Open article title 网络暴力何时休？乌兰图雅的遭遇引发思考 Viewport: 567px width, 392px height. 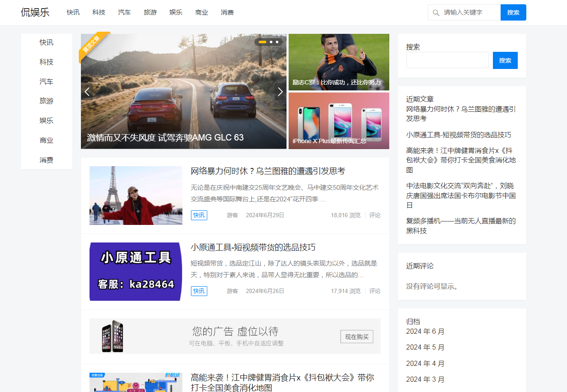coord(268,171)
